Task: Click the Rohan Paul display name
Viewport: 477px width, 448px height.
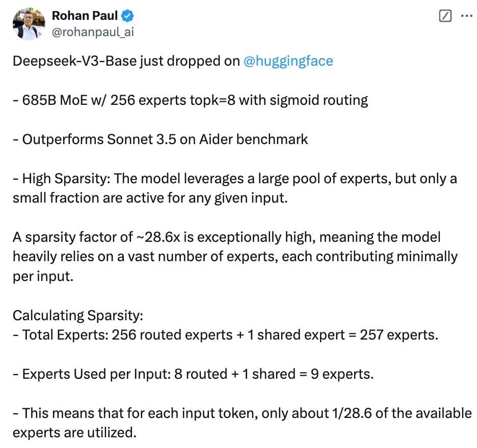Action: tap(85, 16)
